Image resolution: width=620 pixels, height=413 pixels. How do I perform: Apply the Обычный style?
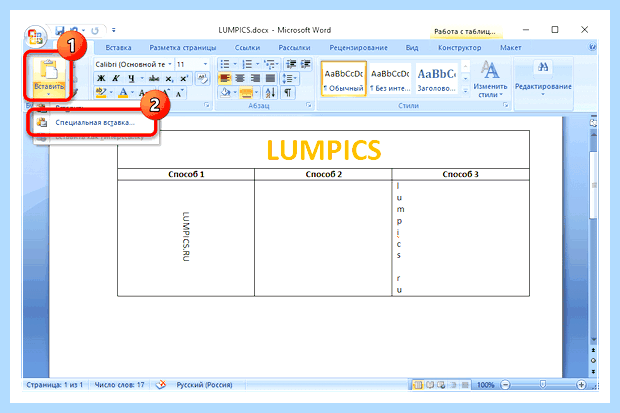coord(344,79)
